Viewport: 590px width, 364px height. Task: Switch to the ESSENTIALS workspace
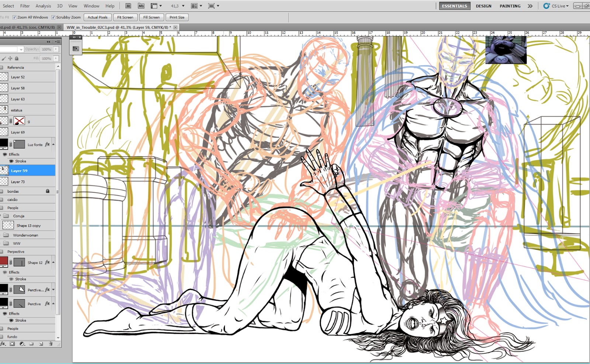click(454, 6)
